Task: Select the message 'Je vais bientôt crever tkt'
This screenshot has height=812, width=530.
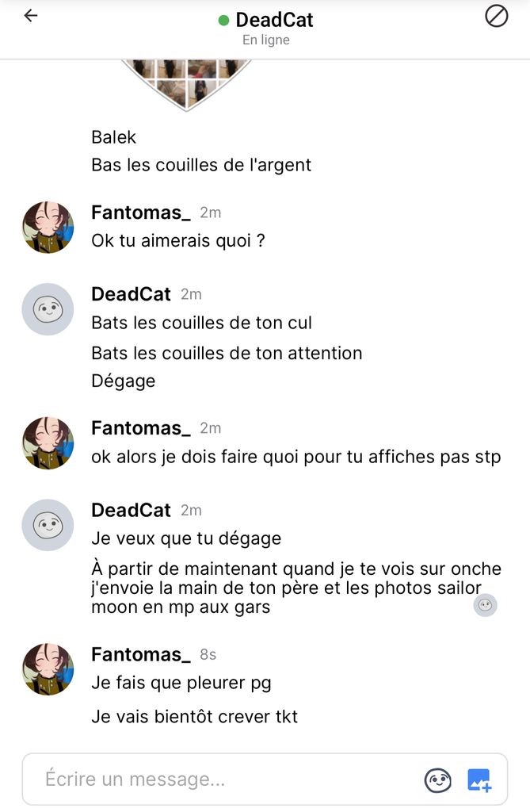Action: point(195,717)
